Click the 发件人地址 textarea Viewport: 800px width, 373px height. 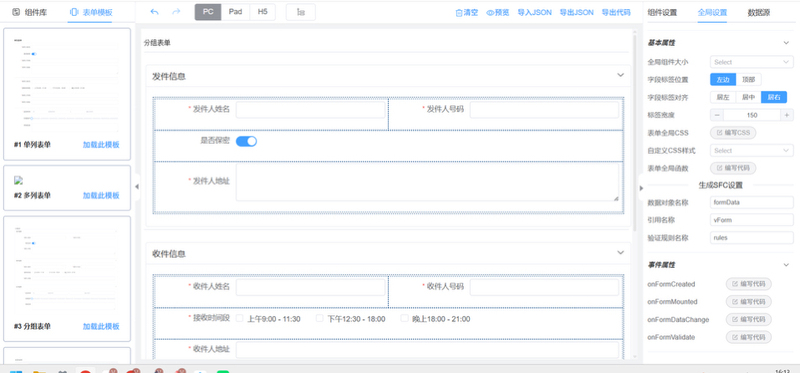[x=428, y=182]
